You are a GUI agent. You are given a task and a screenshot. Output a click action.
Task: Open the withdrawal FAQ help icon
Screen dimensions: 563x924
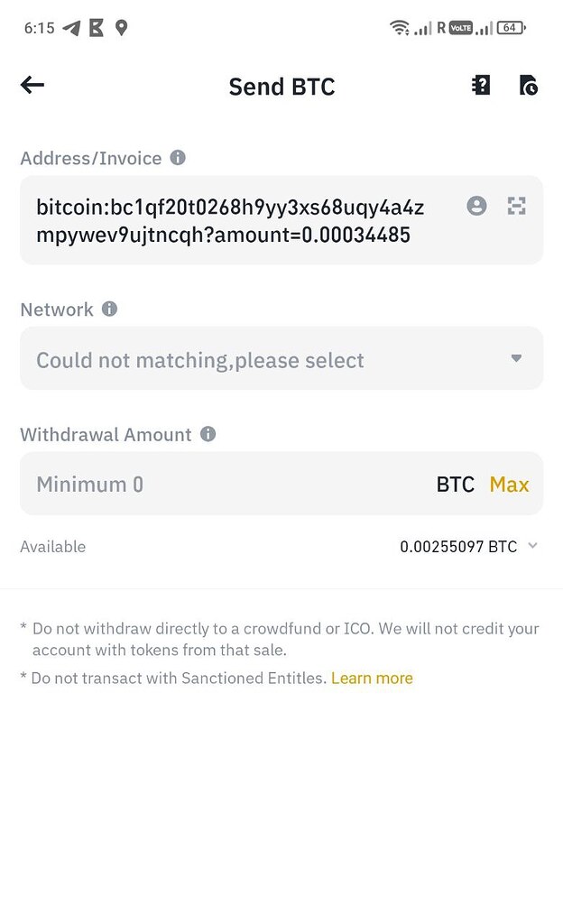481,85
